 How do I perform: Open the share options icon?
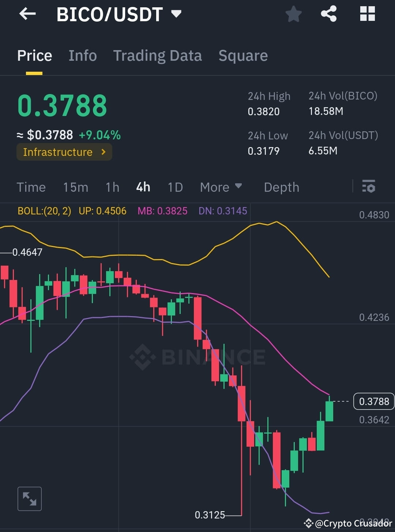click(x=328, y=14)
